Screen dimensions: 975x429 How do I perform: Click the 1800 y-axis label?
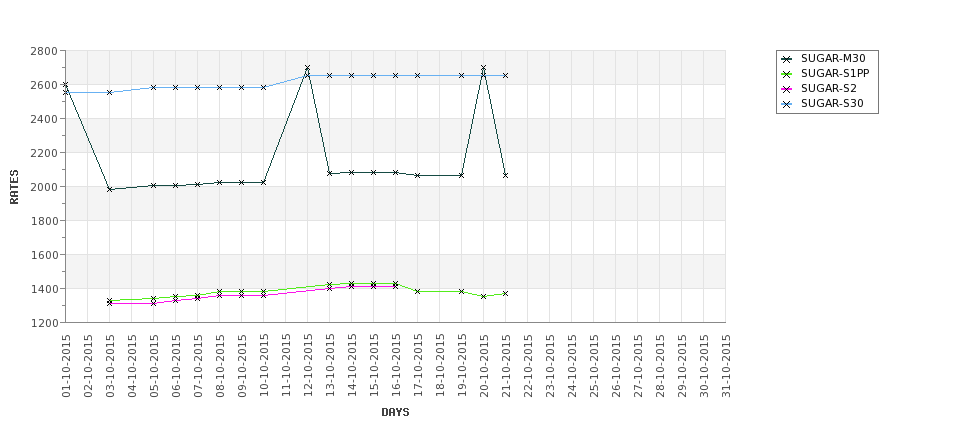[44, 221]
